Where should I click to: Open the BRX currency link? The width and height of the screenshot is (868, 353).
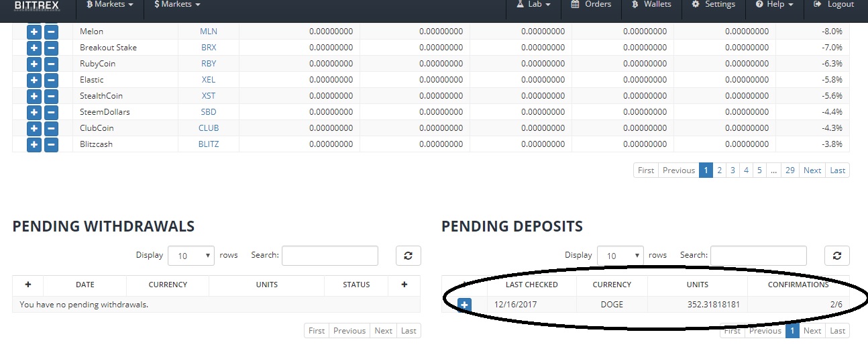(x=209, y=48)
